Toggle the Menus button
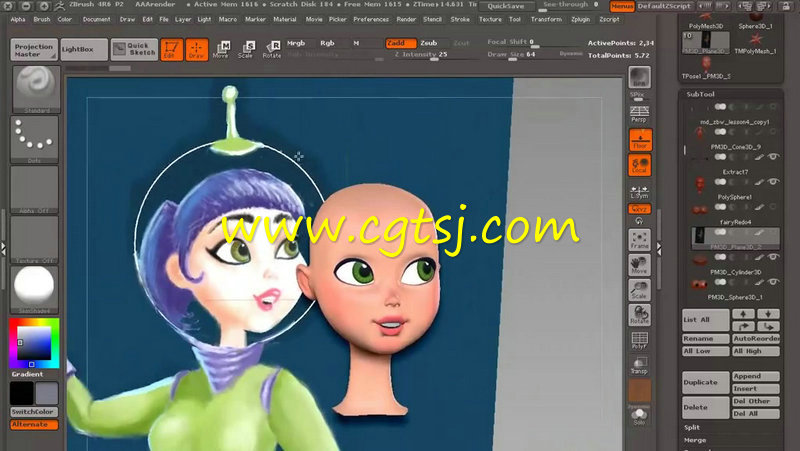 point(622,6)
